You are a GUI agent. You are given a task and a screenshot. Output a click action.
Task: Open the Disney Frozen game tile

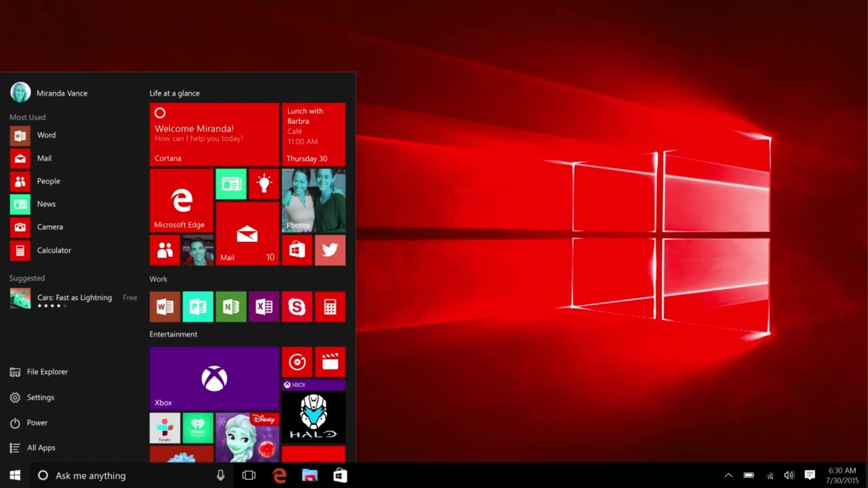(x=248, y=437)
